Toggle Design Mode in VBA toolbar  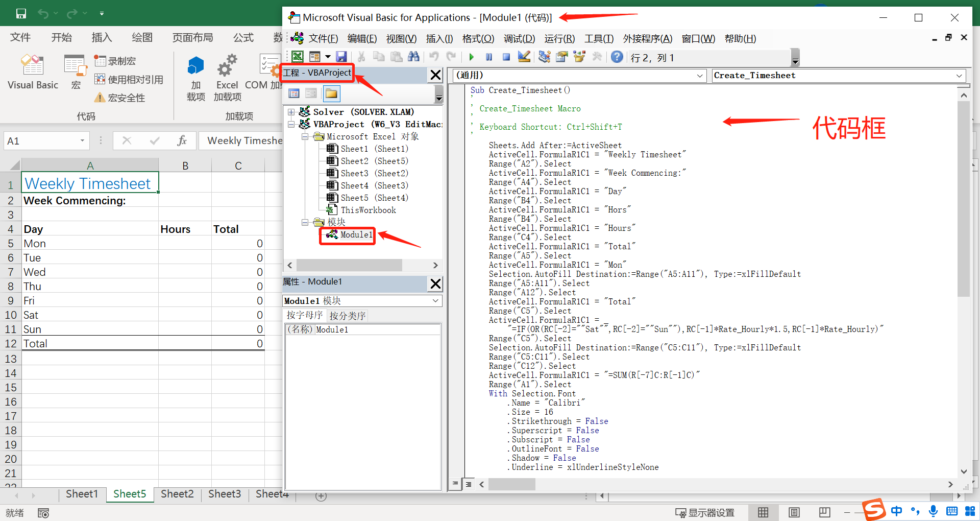tap(524, 57)
